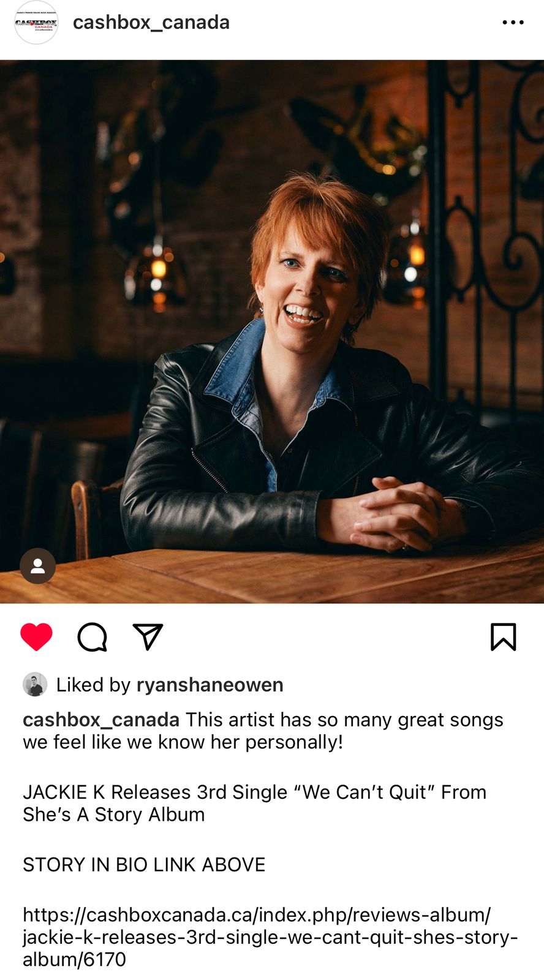This screenshot has width=544, height=980.
Task: Show tagged people via person icon on photo
Action: coord(38,566)
